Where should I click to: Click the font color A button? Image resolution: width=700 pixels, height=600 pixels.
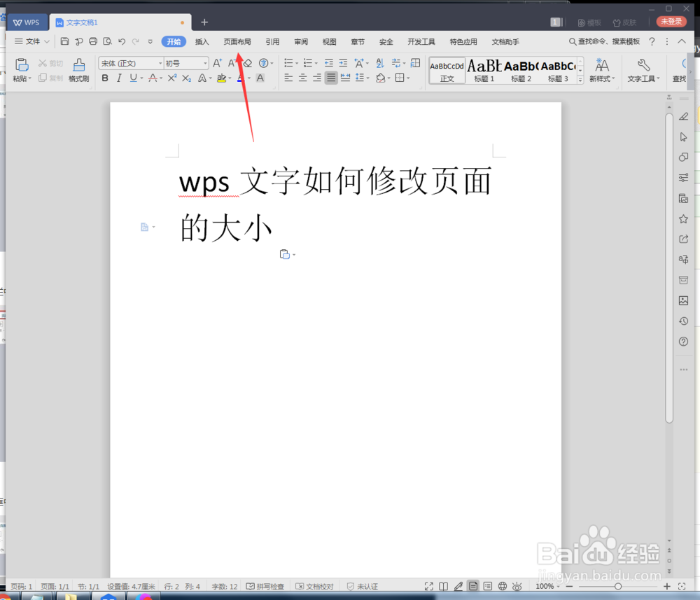pyautogui.click(x=241, y=78)
